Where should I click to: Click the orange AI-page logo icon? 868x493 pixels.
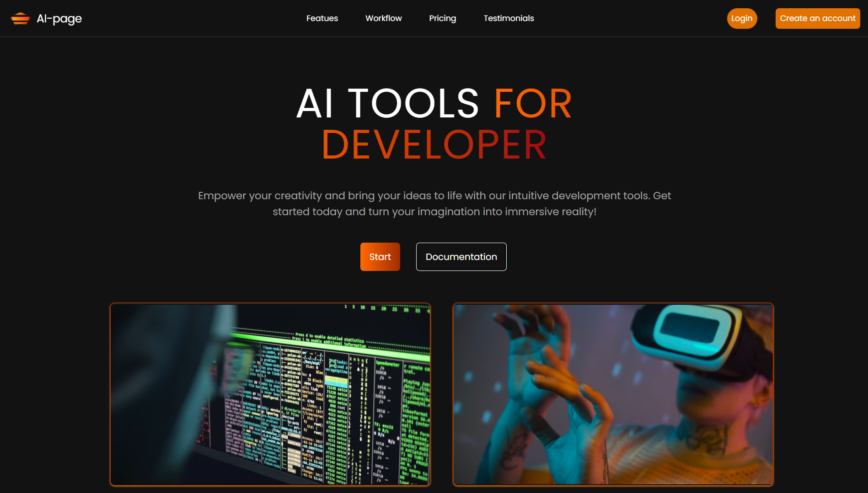(20, 18)
